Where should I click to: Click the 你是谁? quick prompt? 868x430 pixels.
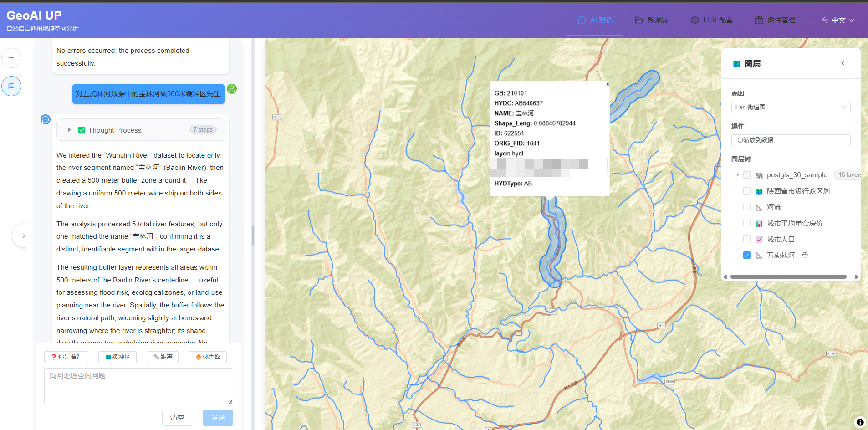click(x=66, y=357)
